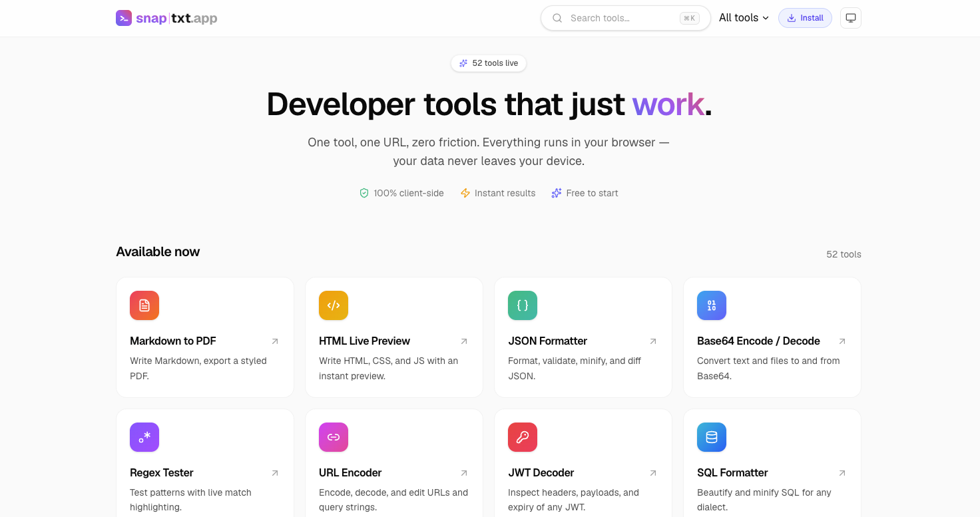980x517 pixels.
Task: Open the SQL Formatter tool link
Action: [772, 463]
